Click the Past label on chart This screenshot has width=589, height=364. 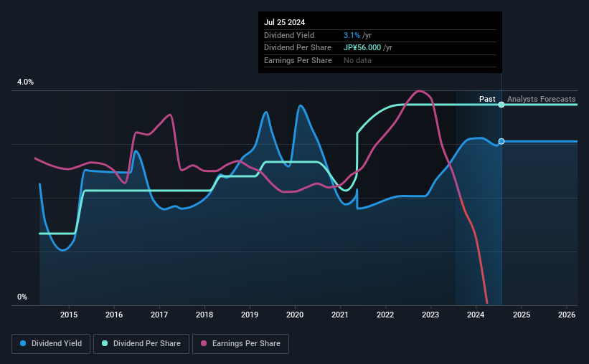tap(487, 99)
